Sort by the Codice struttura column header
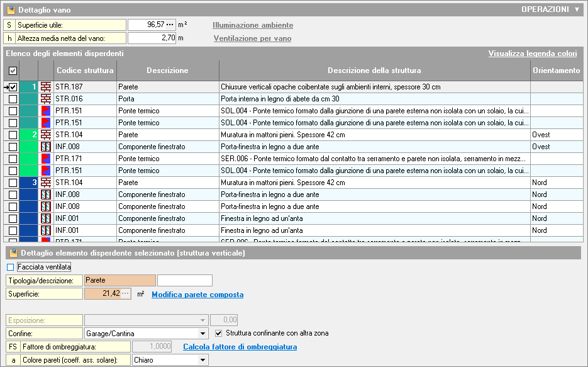The height and width of the screenshot is (367, 588). tap(85, 71)
